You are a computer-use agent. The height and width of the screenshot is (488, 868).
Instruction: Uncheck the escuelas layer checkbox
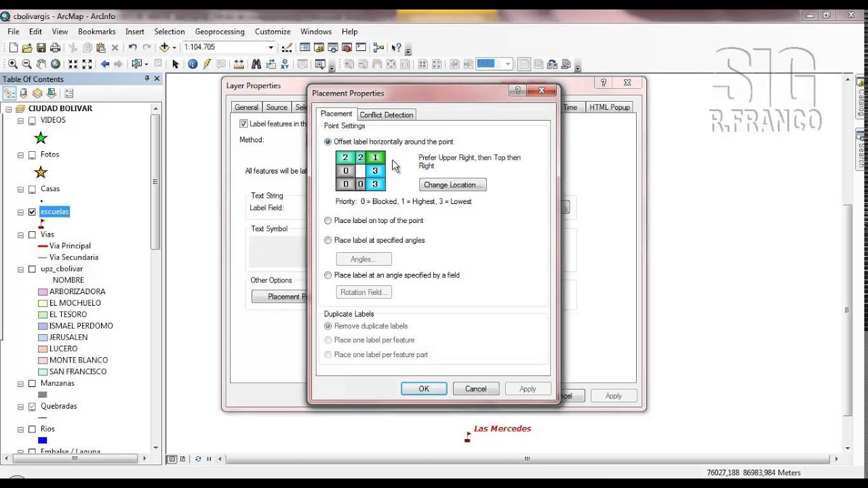coord(32,212)
